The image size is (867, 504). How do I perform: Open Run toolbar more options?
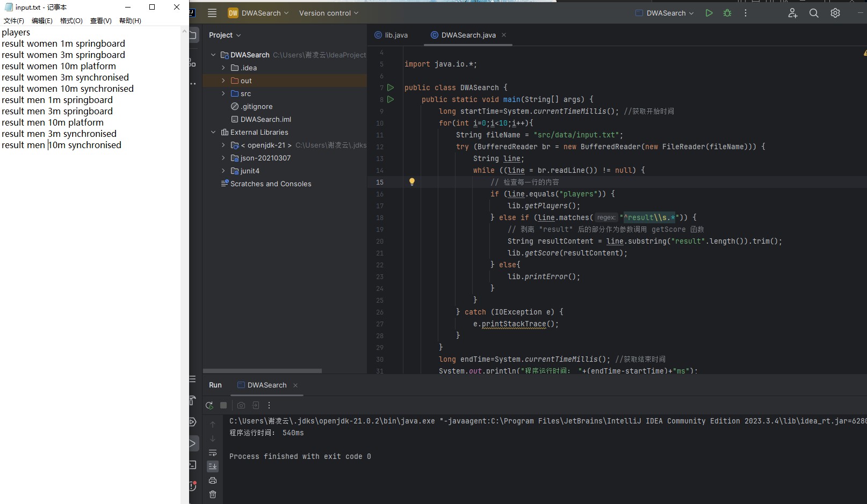(x=269, y=405)
